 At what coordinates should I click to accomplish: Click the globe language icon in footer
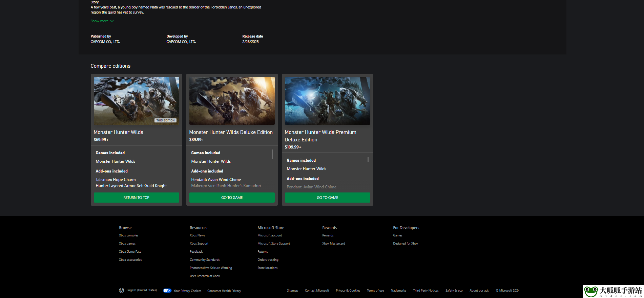122,290
